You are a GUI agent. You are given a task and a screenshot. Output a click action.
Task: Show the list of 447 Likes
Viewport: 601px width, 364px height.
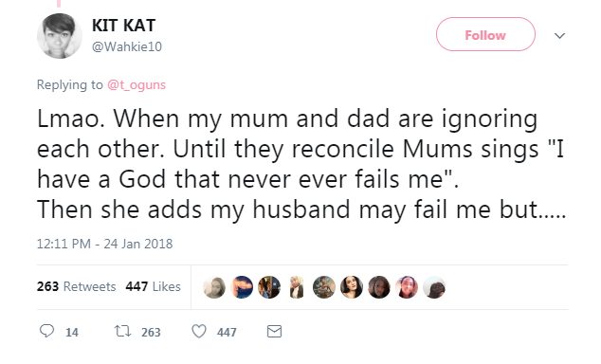(x=153, y=286)
